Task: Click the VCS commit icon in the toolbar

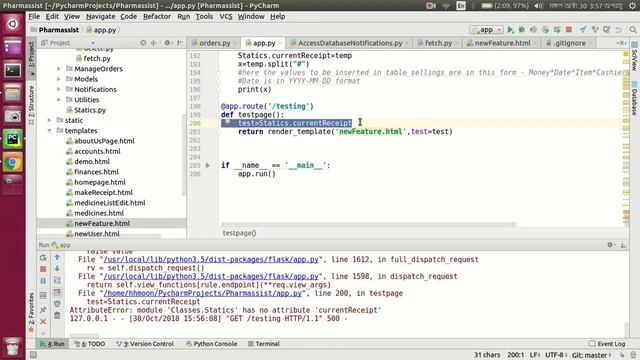Action: 595,29
